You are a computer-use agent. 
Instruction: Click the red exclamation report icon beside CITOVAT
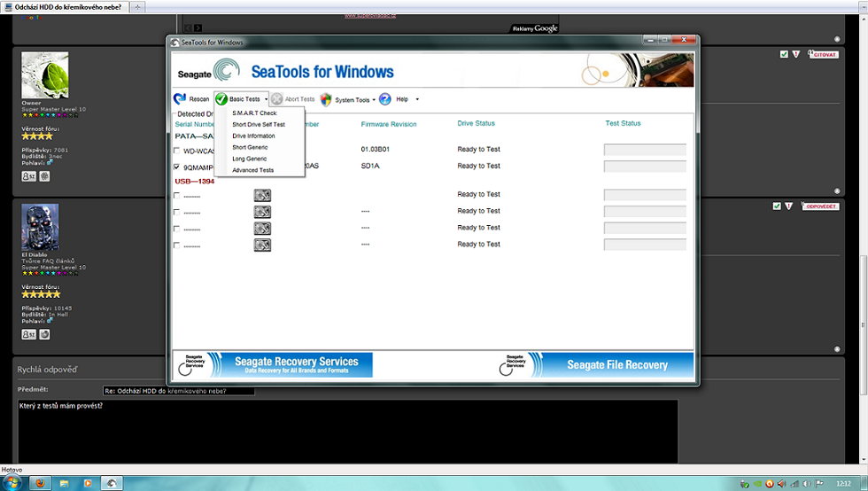(796, 54)
